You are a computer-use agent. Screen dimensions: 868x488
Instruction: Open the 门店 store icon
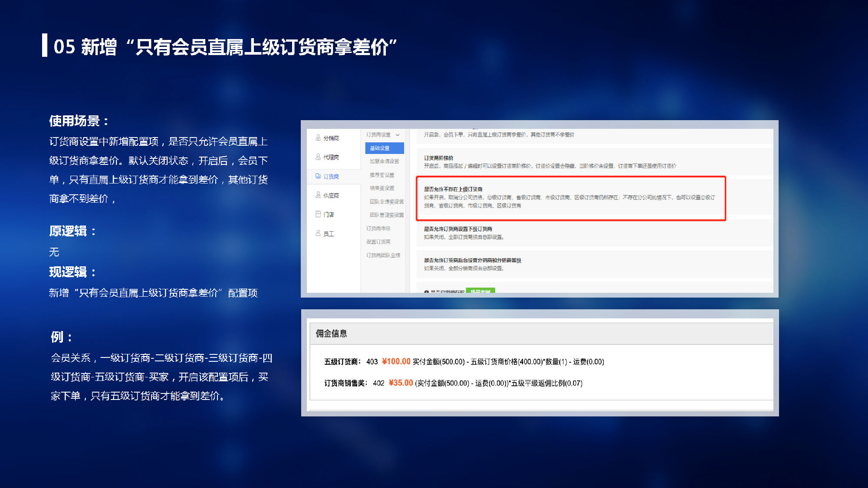click(x=318, y=214)
